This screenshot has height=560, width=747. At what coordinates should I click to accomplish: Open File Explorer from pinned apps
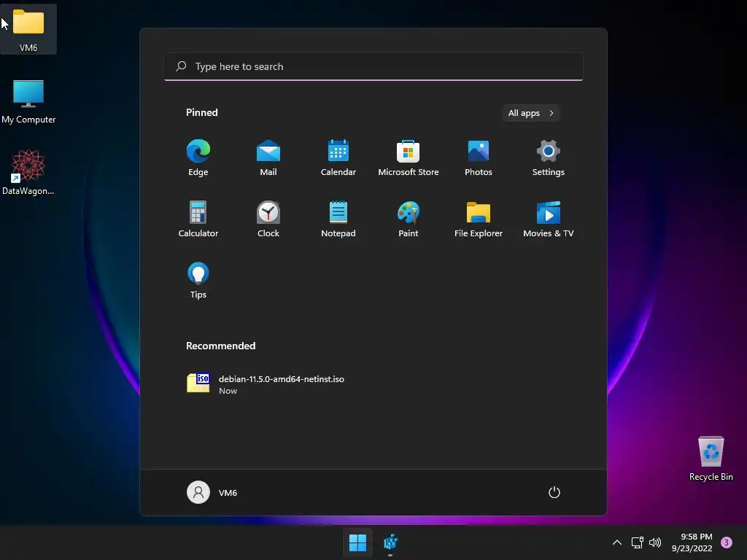click(479, 219)
